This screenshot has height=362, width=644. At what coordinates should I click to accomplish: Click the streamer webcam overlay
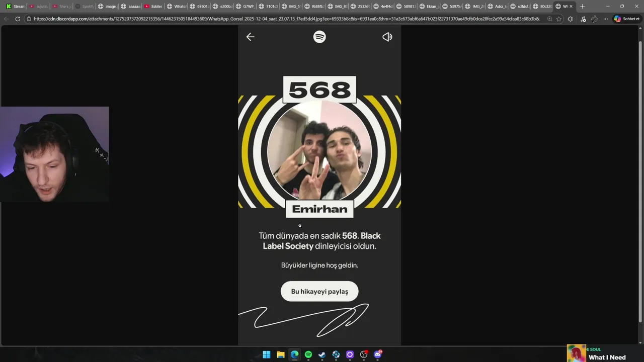(54, 154)
